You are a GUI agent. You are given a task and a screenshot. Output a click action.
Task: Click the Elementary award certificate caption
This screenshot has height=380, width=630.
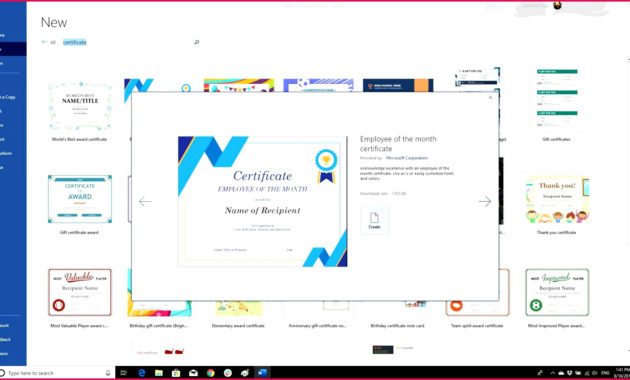(x=238, y=326)
